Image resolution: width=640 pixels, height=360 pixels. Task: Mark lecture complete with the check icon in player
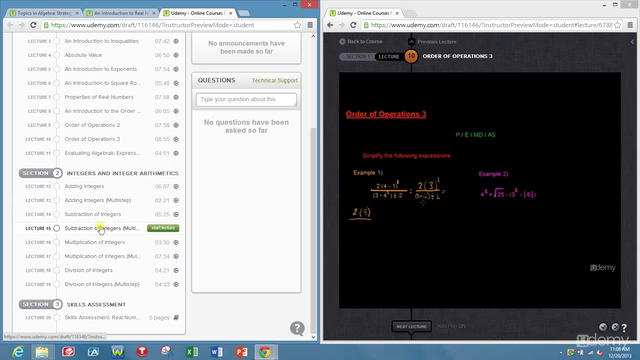click(x=603, y=327)
